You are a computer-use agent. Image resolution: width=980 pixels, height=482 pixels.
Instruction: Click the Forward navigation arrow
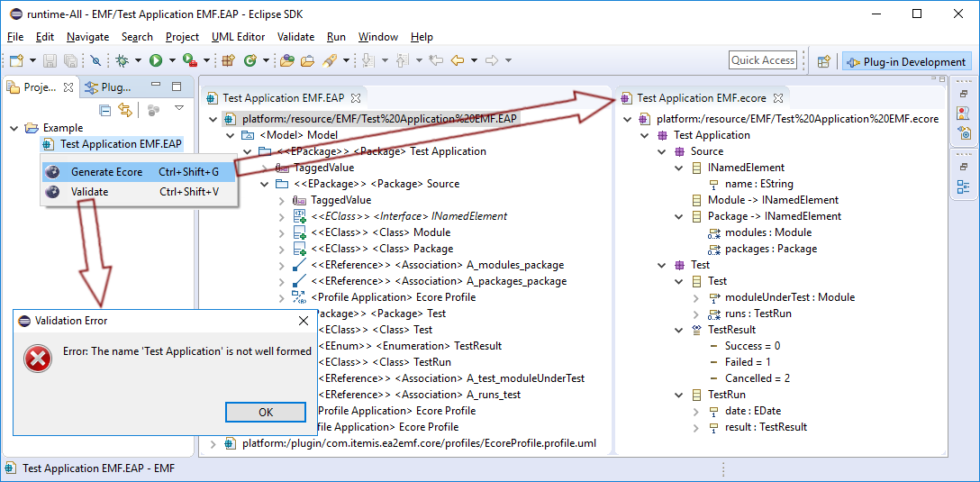492,60
